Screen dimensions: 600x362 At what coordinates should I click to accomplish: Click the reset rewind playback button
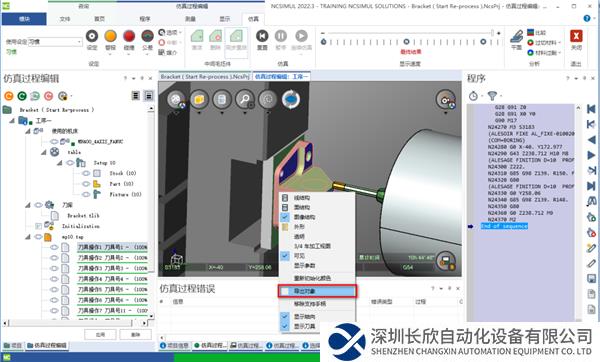(x=262, y=36)
